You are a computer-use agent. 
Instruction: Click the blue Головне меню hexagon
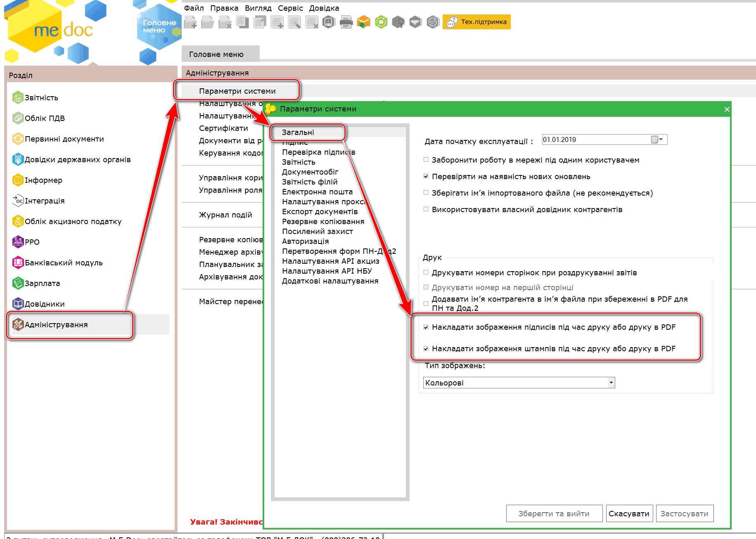[159, 27]
